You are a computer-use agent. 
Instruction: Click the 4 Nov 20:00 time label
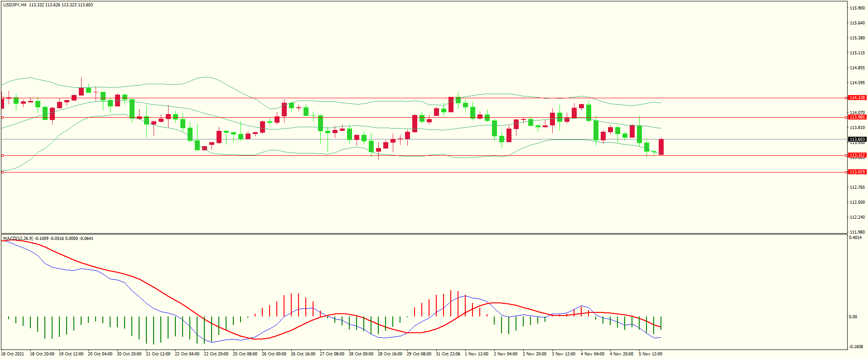622,354
